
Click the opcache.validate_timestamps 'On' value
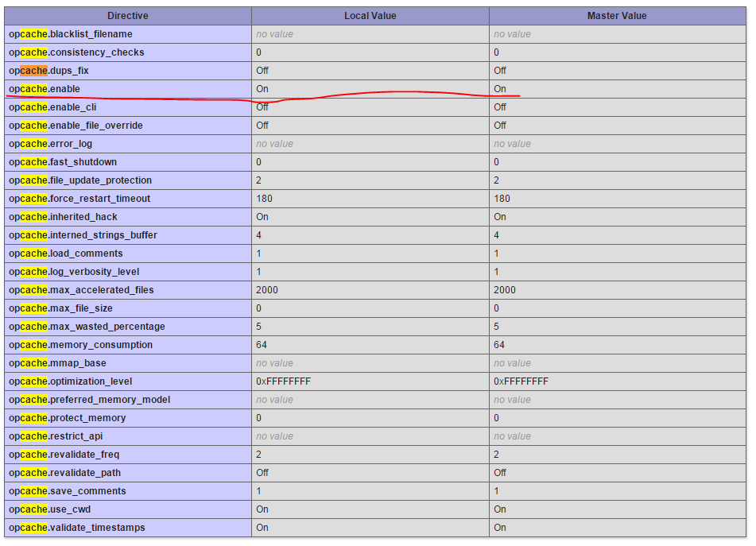(x=262, y=528)
